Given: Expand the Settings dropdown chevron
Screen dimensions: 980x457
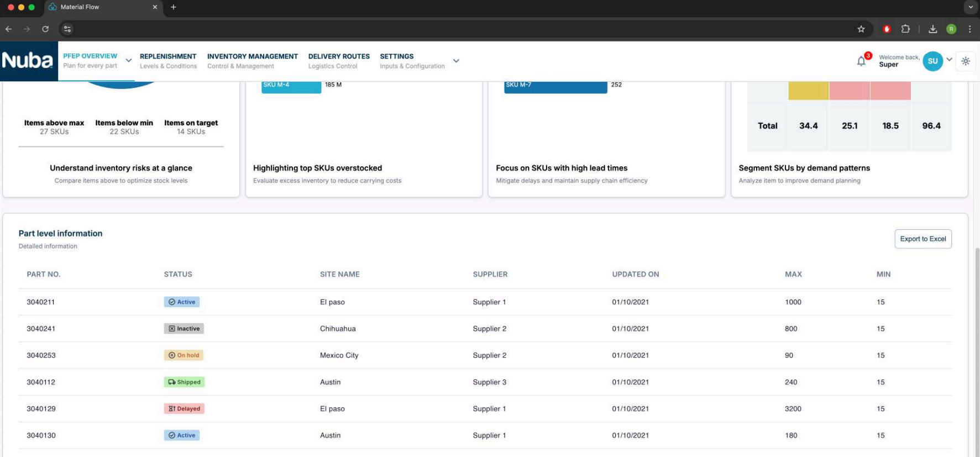Looking at the screenshot, I should [456, 61].
